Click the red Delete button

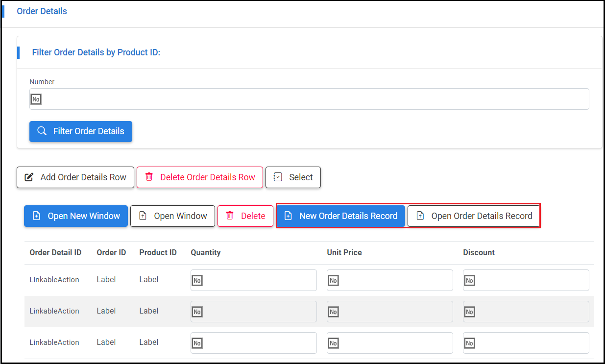click(x=245, y=216)
